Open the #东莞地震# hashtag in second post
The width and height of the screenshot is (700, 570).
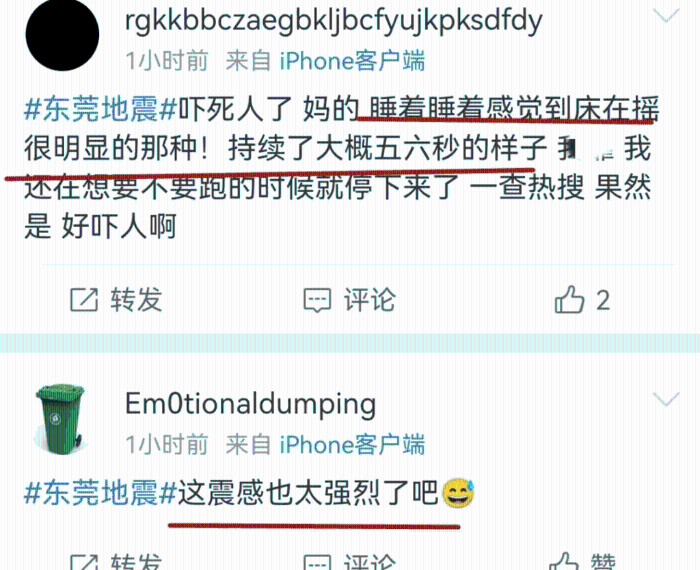(101, 493)
